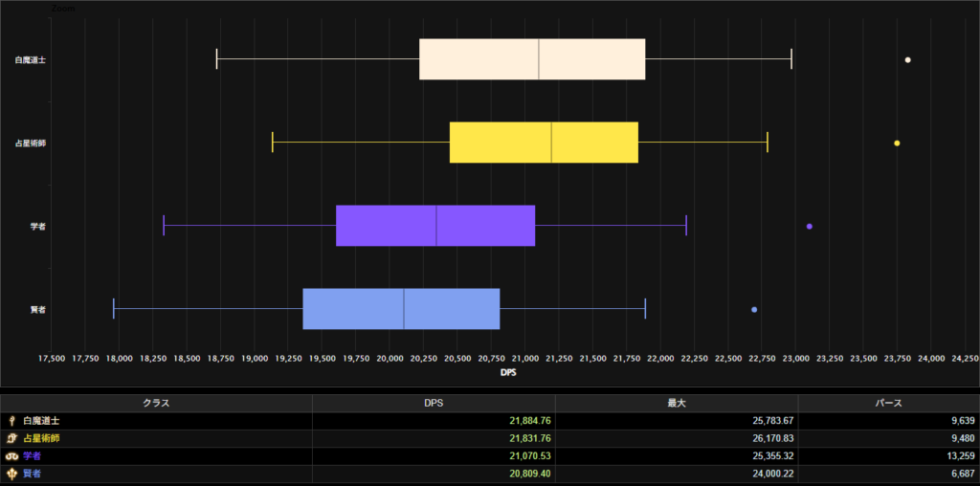Sort table by the 最大 column header
Viewport: 980px width, 486px height.
(676, 404)
